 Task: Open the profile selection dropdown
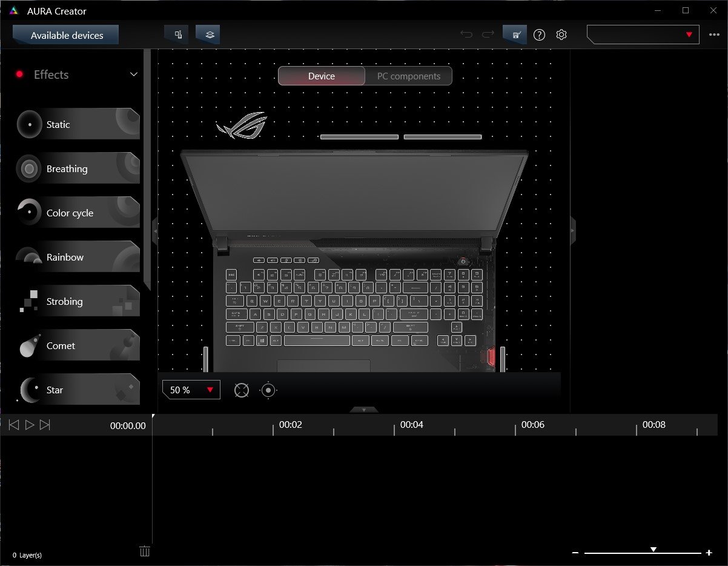pos(643,35)
